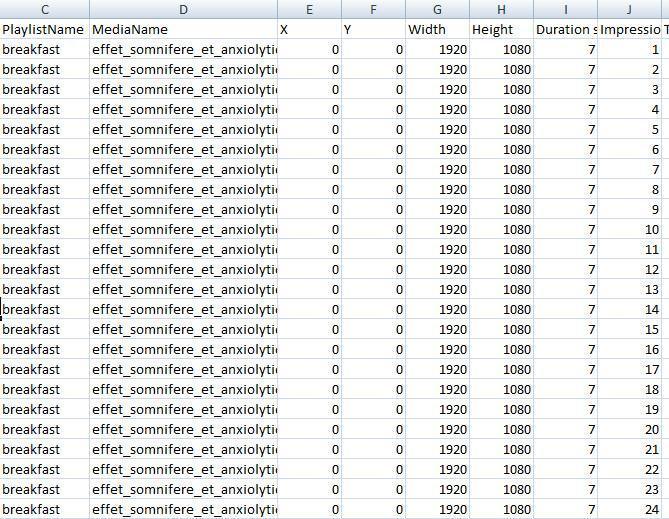Select breakfast cell in row with impression 11
The height and width of the screenshot is (519, 669).
pos(45,249)
